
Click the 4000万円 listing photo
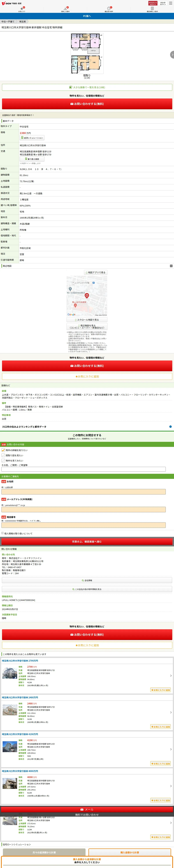[x=10, y=783]
